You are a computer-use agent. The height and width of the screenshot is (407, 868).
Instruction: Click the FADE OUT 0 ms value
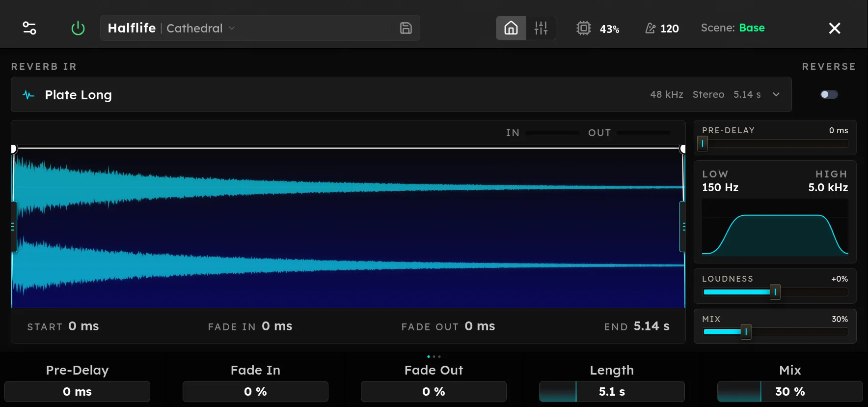tap(480, 326)
